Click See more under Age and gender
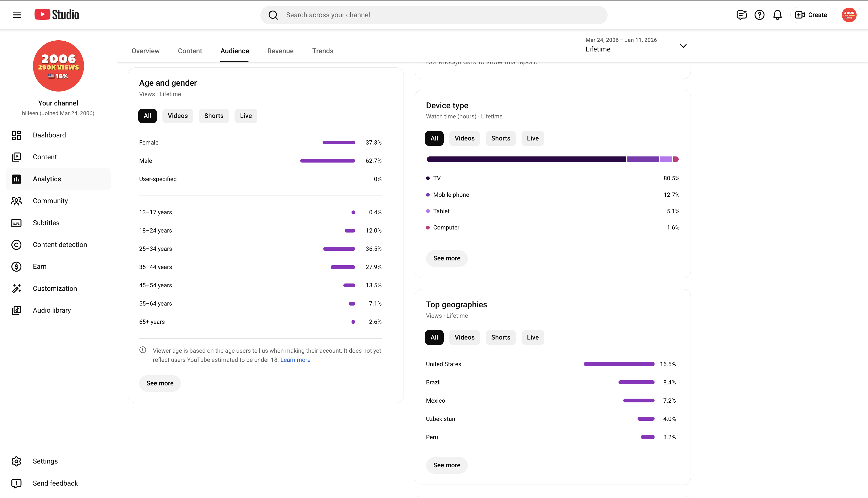This screenshot has height=498, width=868. click(160, 383)
